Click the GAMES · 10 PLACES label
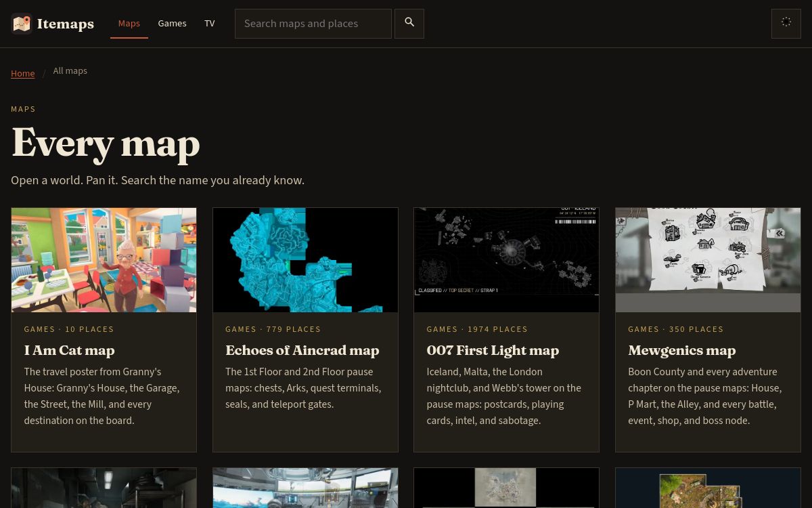Viewport: 812px width, 508px height. (x=69, y=329)
